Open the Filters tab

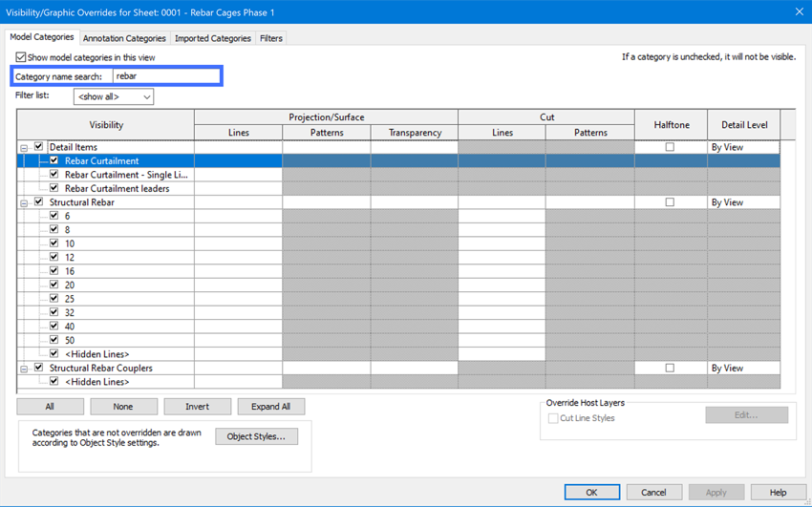271,38
